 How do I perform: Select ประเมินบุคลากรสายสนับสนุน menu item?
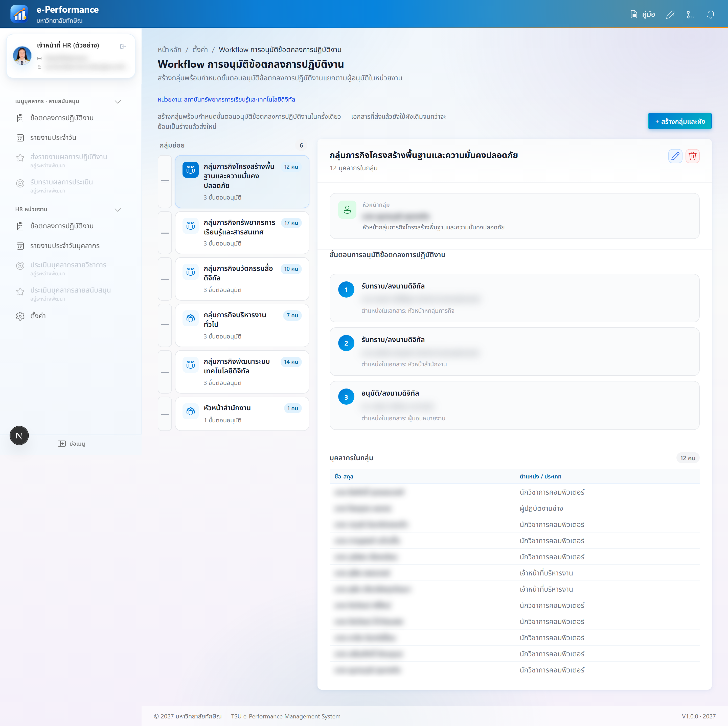coord(71,294)
